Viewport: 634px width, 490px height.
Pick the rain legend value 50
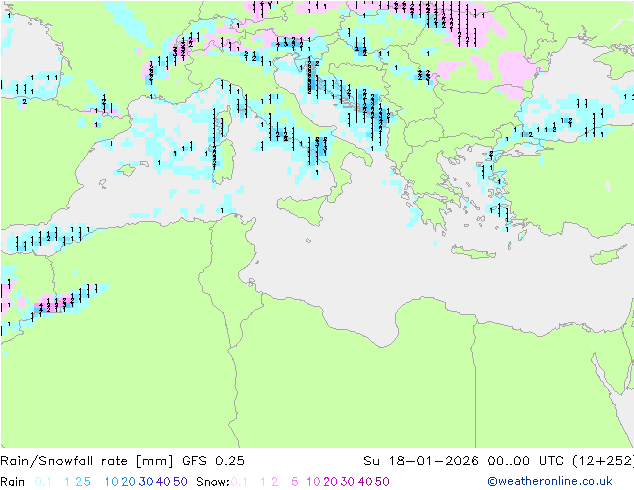pos(180,482)
